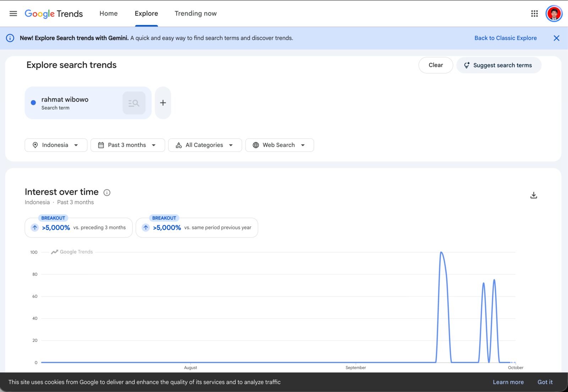Click the >5,000% vs. same period previous year chip

(197, 228)
